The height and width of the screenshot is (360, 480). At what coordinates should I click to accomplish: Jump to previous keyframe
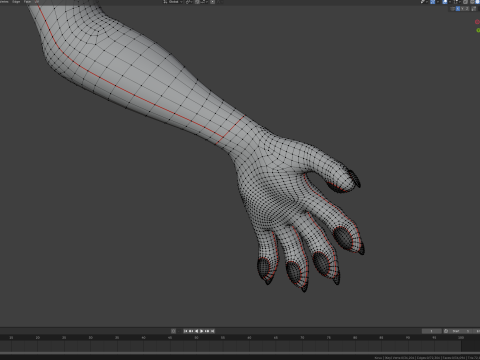(191, 331)
